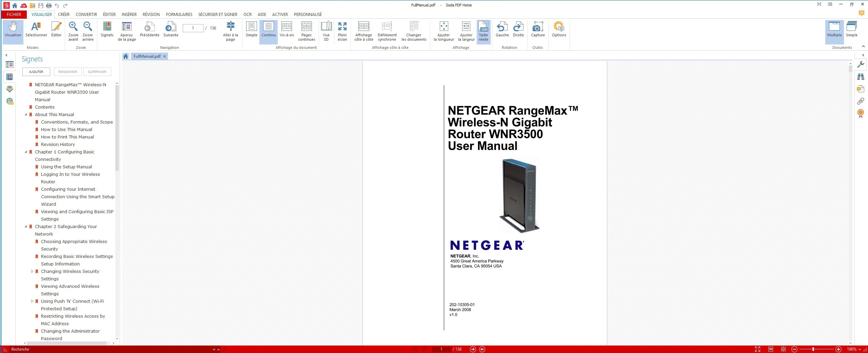Click the AJOUTER bookmark button
The image size is (868, 353).
click(36, 72)
